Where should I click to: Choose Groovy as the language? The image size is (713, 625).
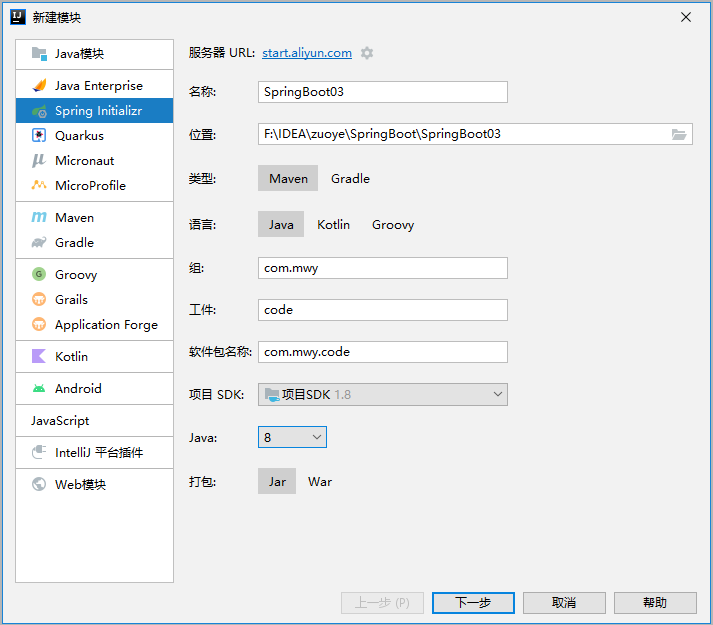click(x=393, y=224)
